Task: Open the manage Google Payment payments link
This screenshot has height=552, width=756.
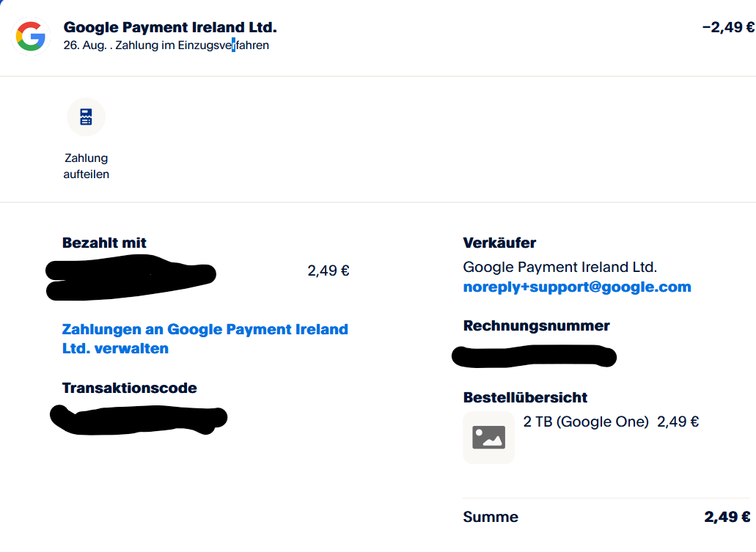Action: click(205, 339)
